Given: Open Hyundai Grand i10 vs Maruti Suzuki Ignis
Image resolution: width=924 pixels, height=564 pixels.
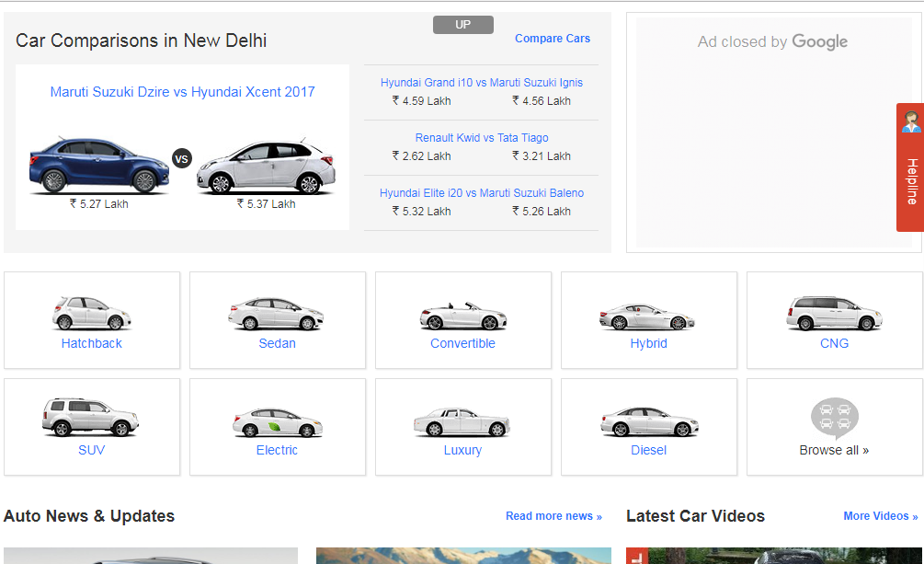Looking at the screenshot, I should [482, 83].
